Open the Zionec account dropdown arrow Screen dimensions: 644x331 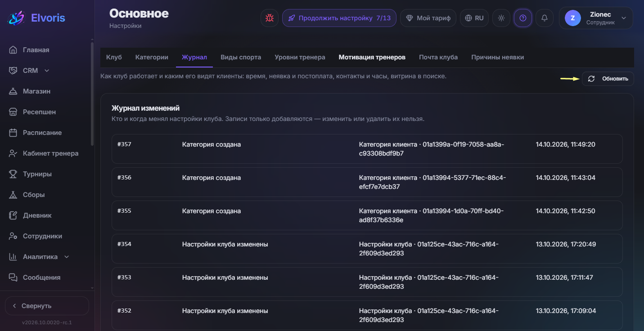[x=624, y=18]
